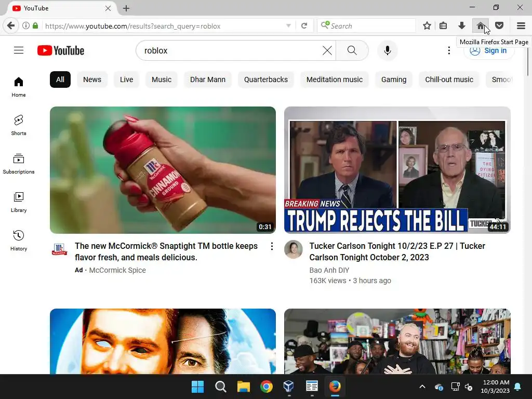Viewport: 532px width, 399px height.
Task: Click the Firefox taskbar icon
Action: [x=335, y=387]
